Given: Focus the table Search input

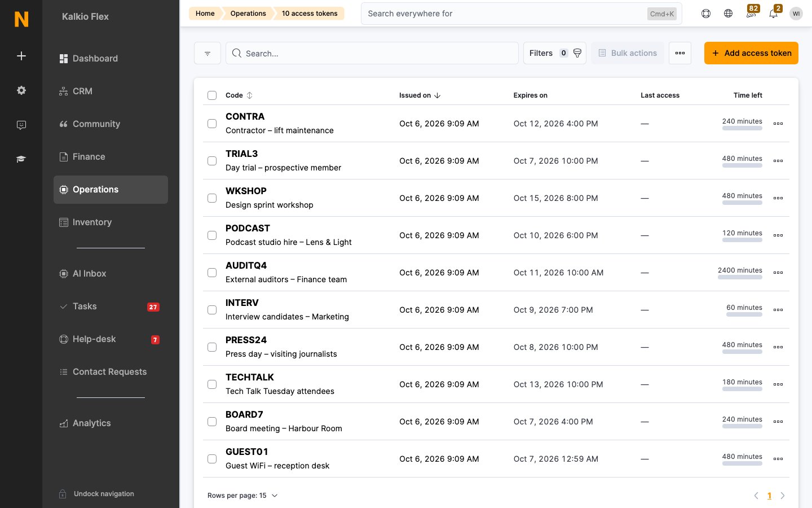Looking at the screenshot, I should (x=372, y=53).
